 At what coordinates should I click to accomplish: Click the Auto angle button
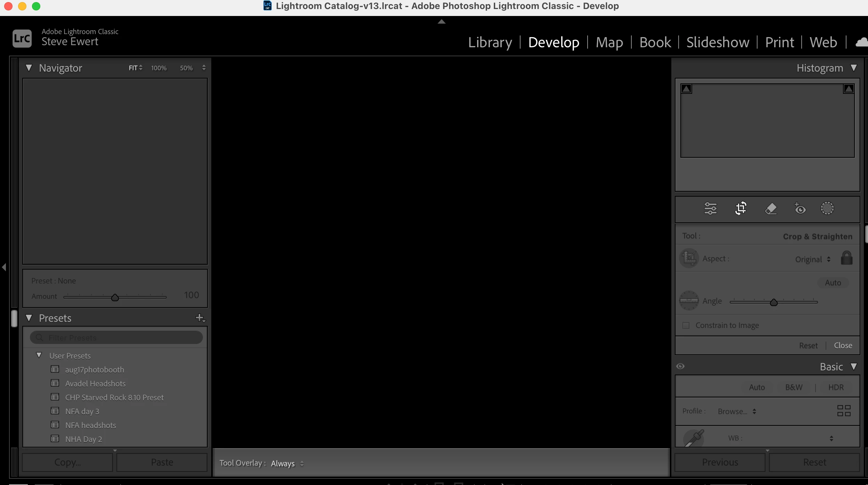click(x=833, y=282)
